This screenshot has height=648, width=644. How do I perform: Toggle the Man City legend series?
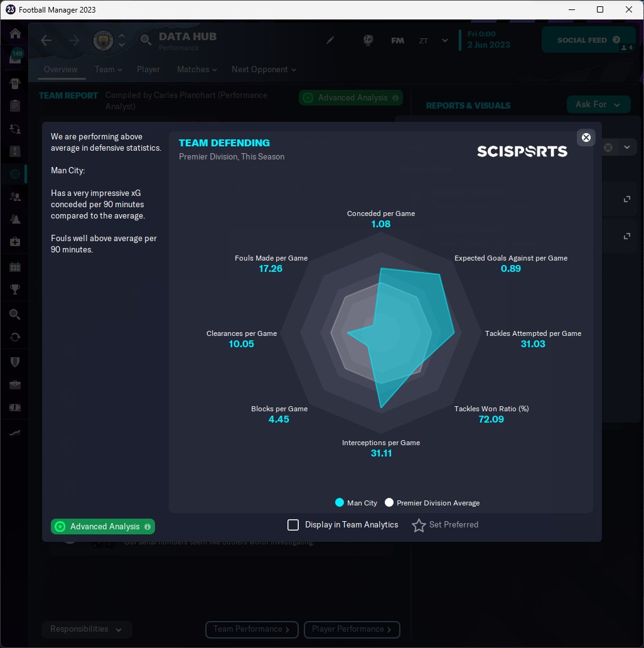click(x=356, y=502)
